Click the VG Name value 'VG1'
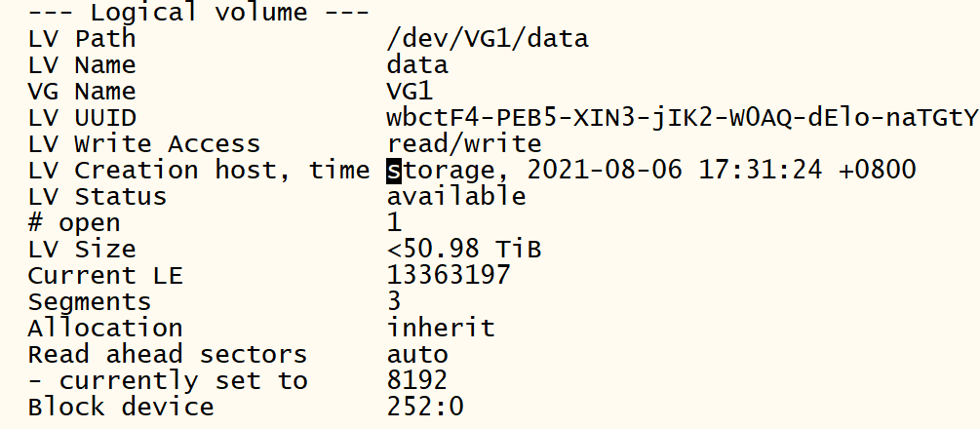This screenshot has height=429, width=980. (x=410, y=92)
